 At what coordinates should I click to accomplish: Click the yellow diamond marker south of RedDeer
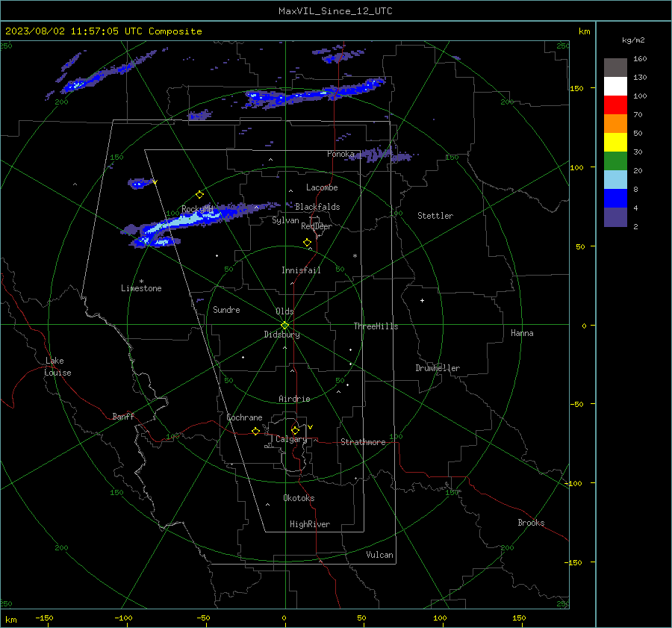pyautogui.click(x=308, y=243)
